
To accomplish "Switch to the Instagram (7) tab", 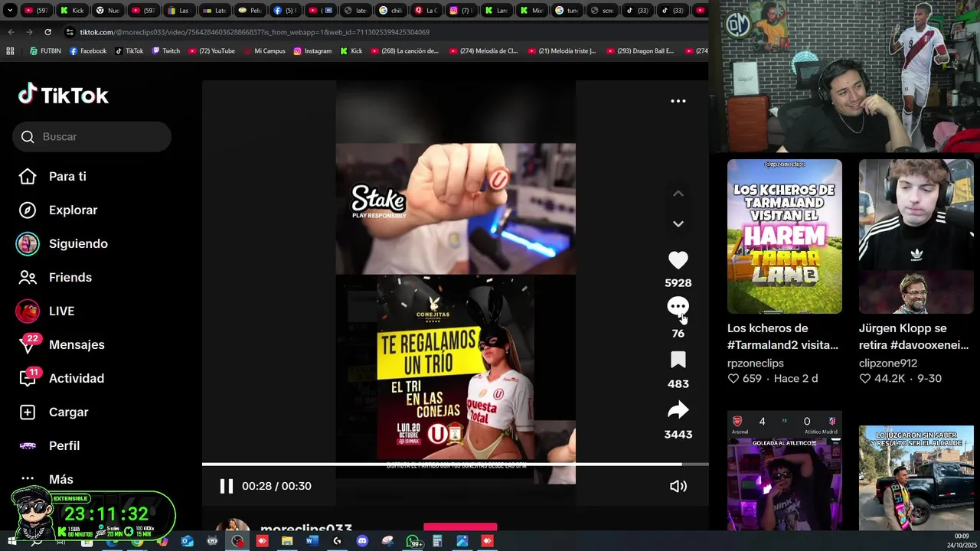I will (462, 11).
